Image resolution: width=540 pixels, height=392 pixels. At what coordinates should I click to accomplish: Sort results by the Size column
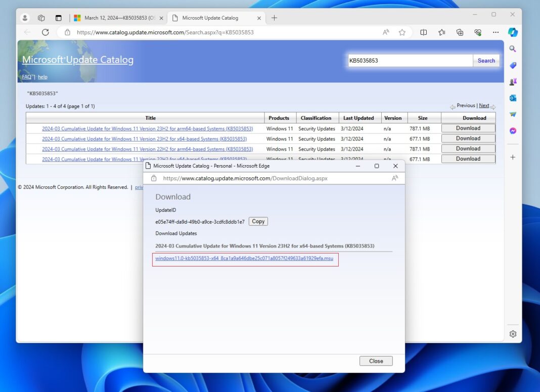(x=423, y=118)
